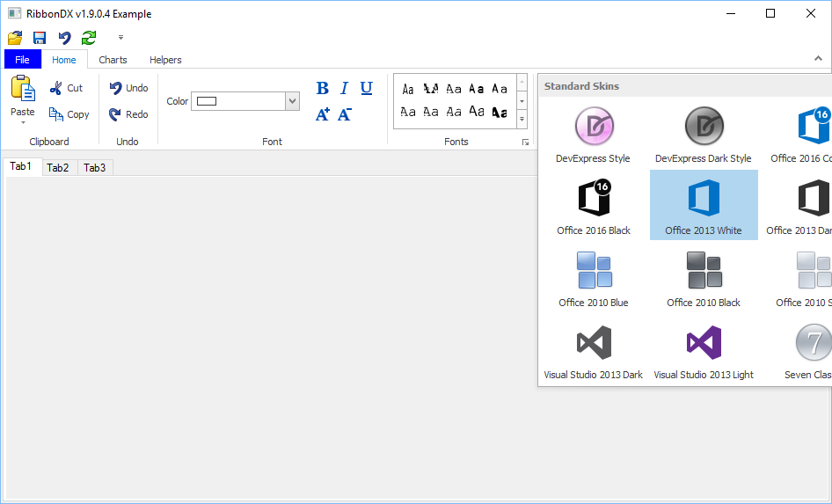832x504 pixels.
Task: Click the RibbonDX app icon in title bar
Action: (x=14, y=13)
